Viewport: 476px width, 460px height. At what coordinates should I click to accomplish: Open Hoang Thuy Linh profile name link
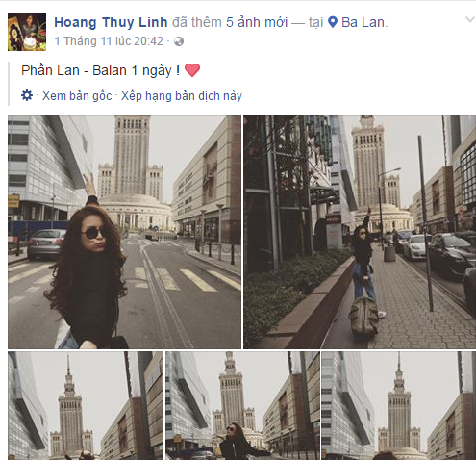point(111,22)
